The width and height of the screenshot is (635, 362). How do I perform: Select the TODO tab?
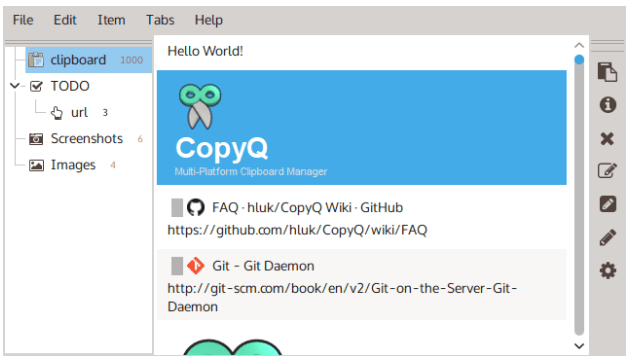(x=70, y=86)
